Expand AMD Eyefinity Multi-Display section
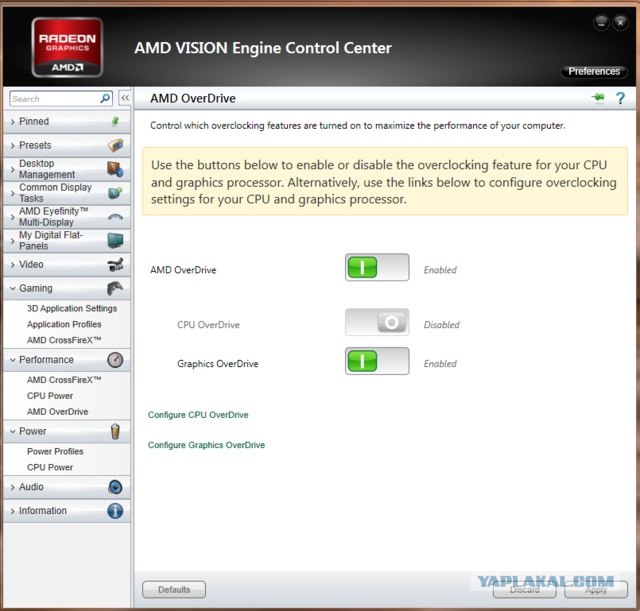This screenshot has width=640, height=611. pyautogui.click(x=67, y=217)
